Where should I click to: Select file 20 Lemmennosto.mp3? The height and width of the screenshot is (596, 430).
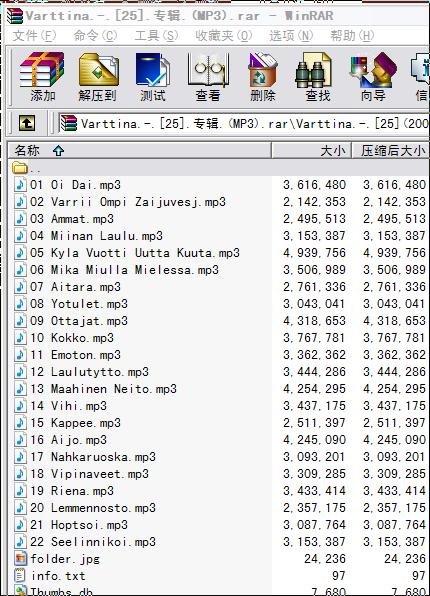pyautogui.click(x=93, y=507)
